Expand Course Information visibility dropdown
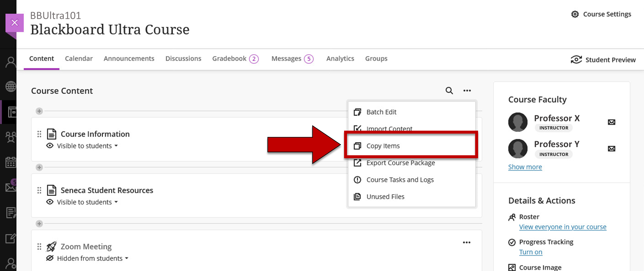 (x=87, y=146)
